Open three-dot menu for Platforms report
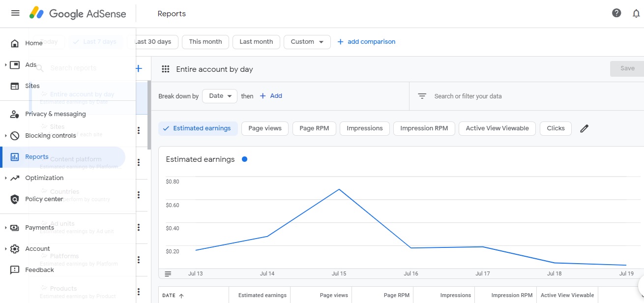Image resolution: width=644 pixels, height=303 pixels. (x=139, y=260)
